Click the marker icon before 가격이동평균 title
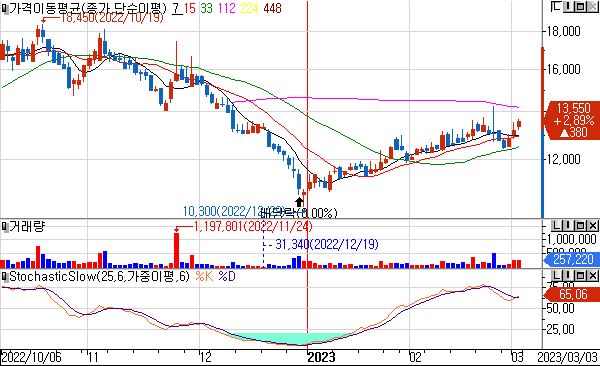 5,8
